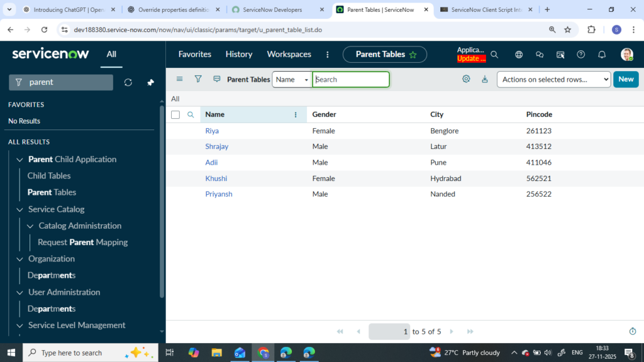Open the Workspaces menu
Viewport: 644px width, 362px height.
point(289,55)
